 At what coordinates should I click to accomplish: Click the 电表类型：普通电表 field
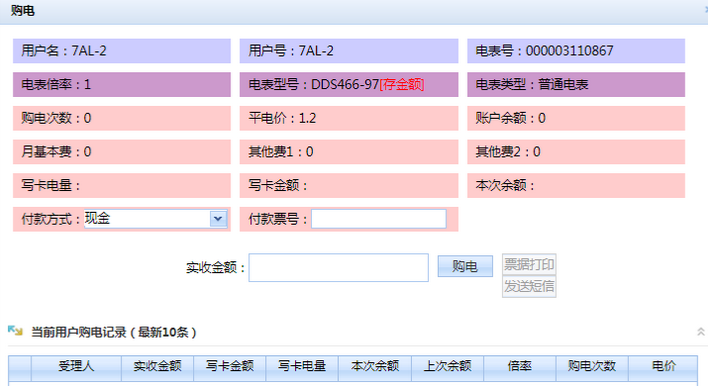tap(576, 84)
